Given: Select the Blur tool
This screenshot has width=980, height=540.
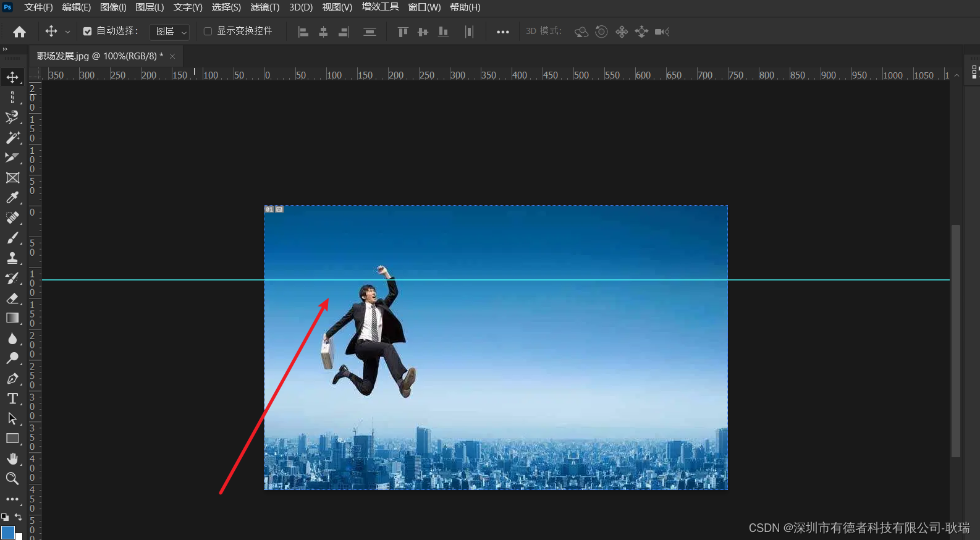Looking at the screenshot, I should click(12, 338).
